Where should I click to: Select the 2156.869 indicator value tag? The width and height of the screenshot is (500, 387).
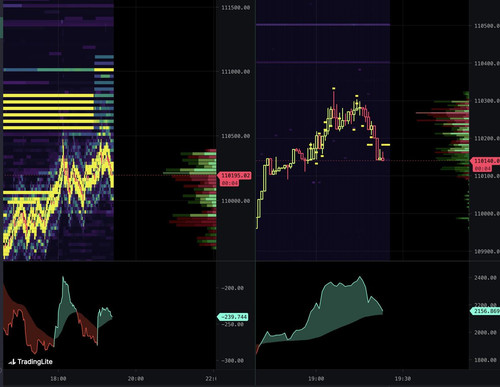pos(485,311)
